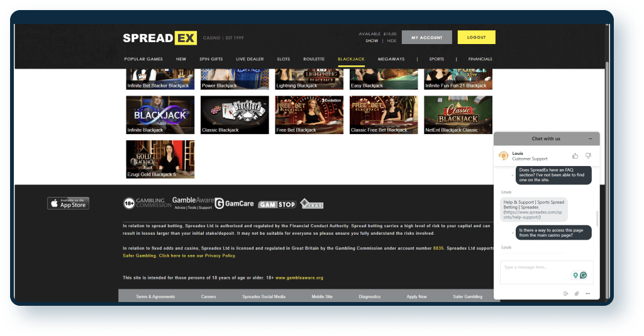Open the help-support URL in chat

533,215
